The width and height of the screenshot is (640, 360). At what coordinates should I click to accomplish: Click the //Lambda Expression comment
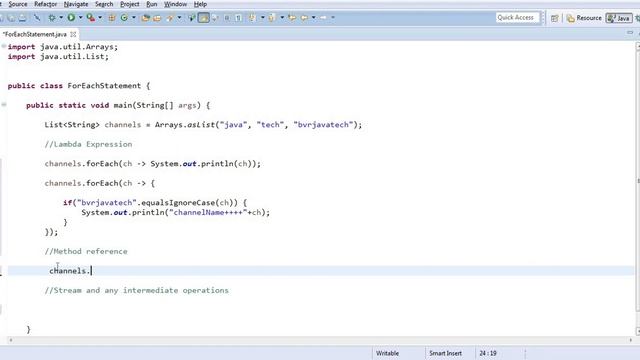pos(88,144)
